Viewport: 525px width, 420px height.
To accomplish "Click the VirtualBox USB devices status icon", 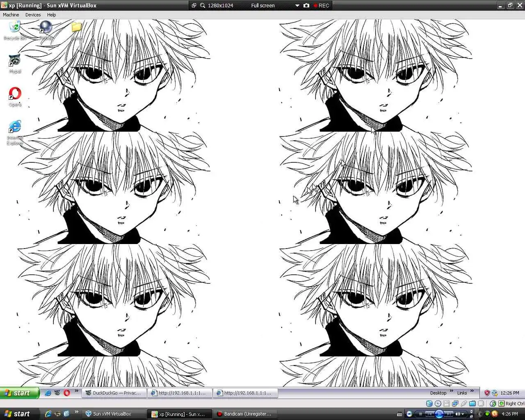I will click(464, 404).
